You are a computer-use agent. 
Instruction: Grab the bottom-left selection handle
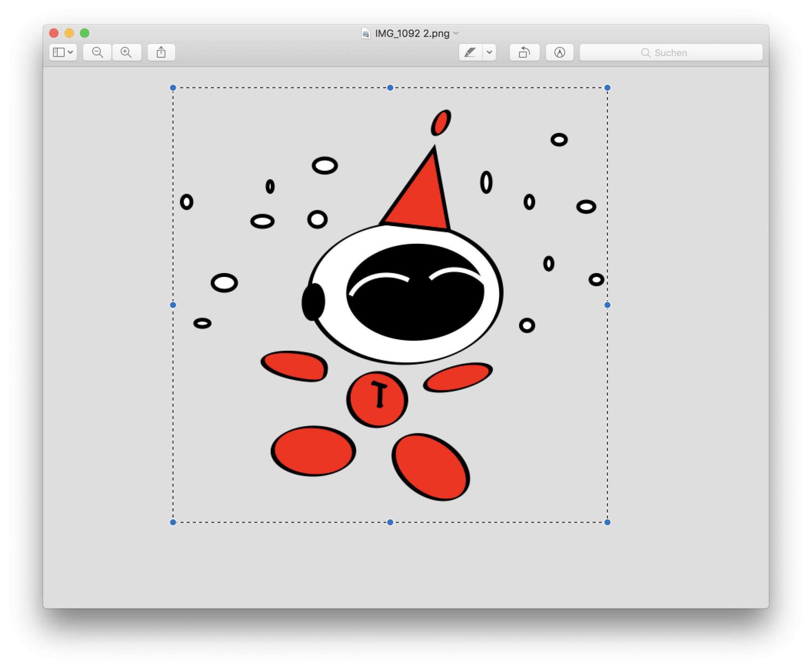point(173,522)
